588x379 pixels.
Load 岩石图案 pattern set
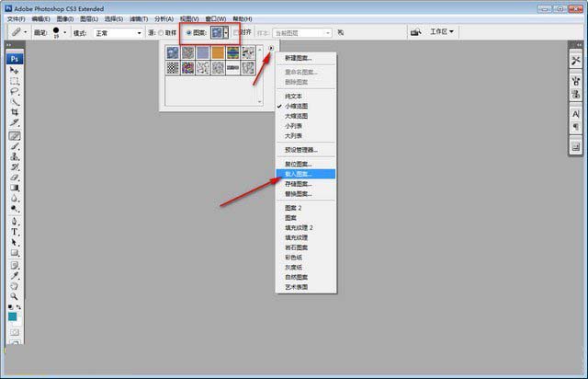click(306, 247)
